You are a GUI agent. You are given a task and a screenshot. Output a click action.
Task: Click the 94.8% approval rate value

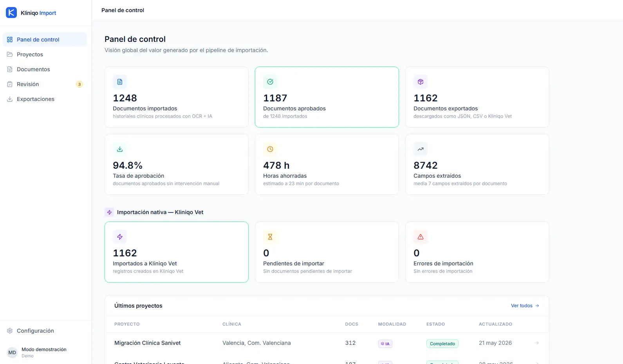tap(128, 165)
